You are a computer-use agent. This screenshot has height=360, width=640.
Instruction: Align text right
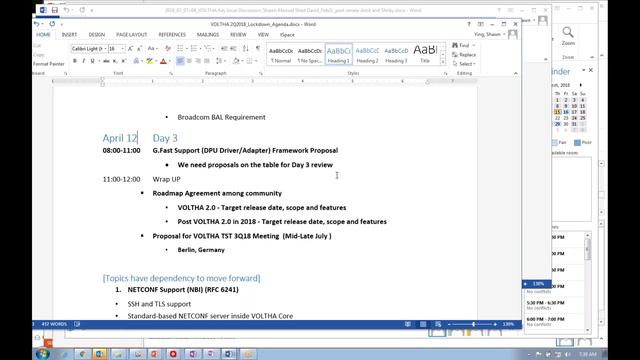coord(198,61)
